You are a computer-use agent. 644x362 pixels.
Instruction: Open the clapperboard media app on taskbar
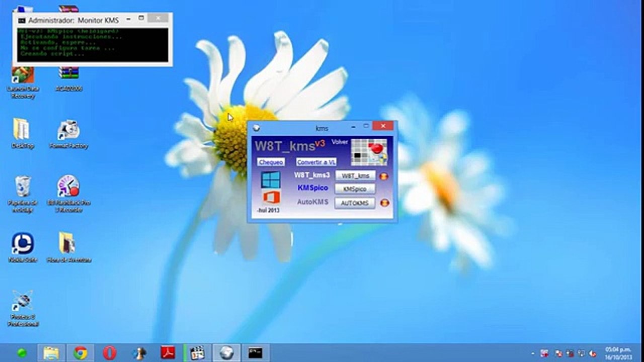197,353
